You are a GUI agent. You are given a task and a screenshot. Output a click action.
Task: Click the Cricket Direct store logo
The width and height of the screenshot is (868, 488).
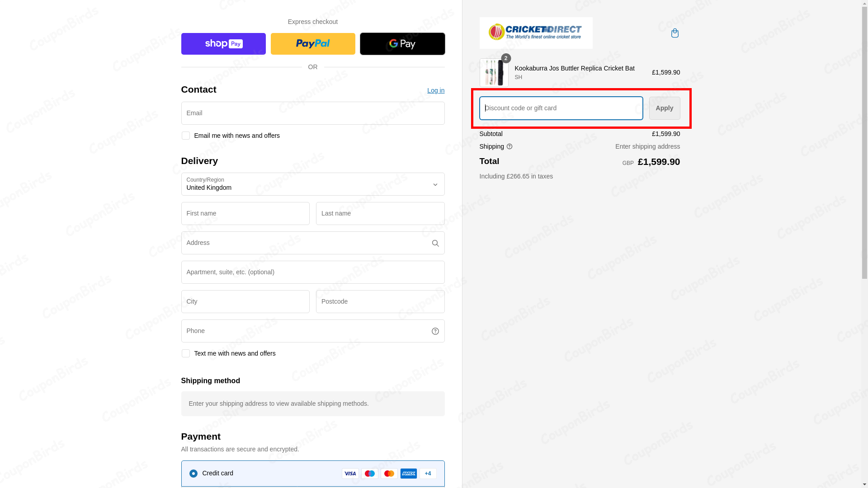coord(536,33)
